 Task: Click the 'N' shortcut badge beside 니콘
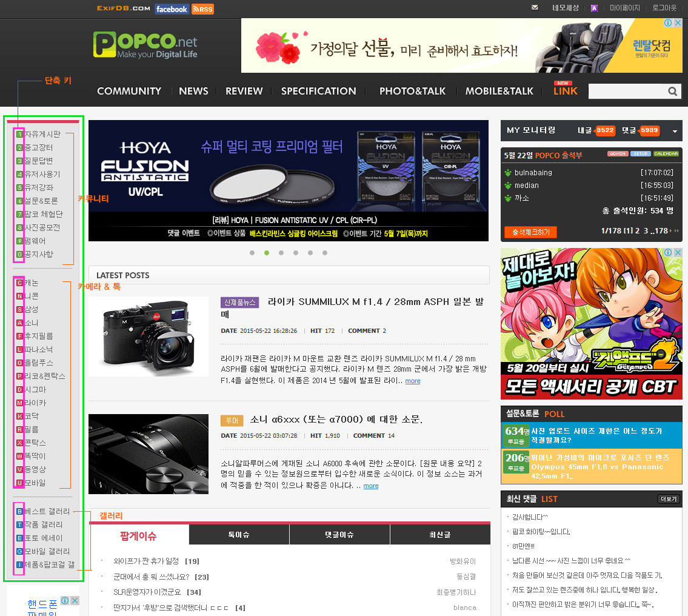click(20, 296)
